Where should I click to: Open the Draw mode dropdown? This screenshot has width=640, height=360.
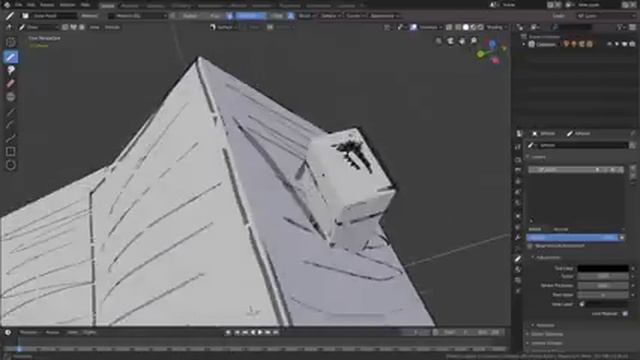(x=38, y=27)
